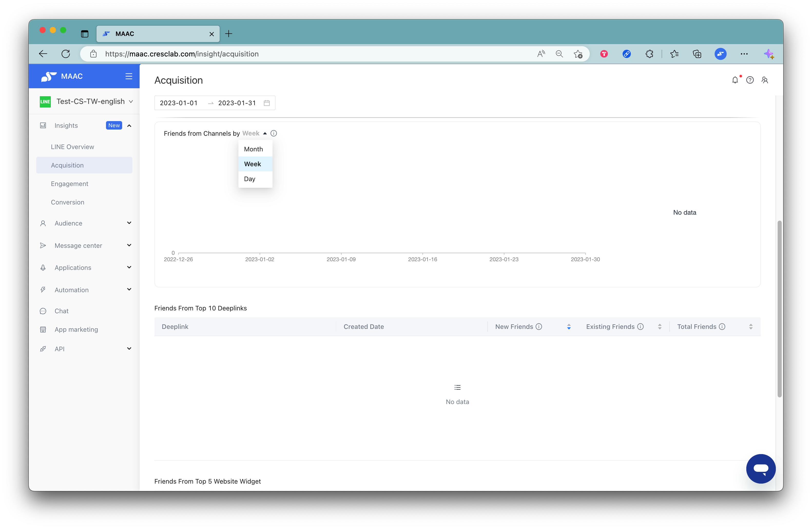812x529 pixels.
Task: Click the browser back arrow
Action: pyautogui.click(x=43, y=54)
